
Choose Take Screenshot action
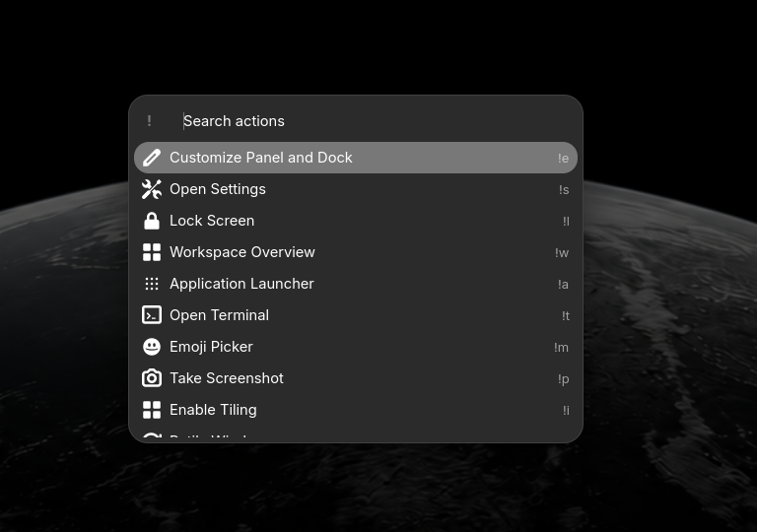click(356, 378)
